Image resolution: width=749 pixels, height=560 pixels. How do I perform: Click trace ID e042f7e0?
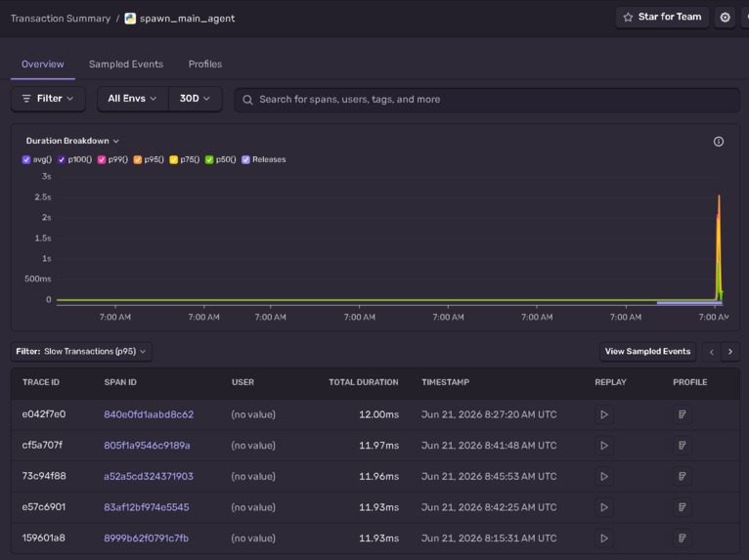pyautogui.click(x=43, y=414)
